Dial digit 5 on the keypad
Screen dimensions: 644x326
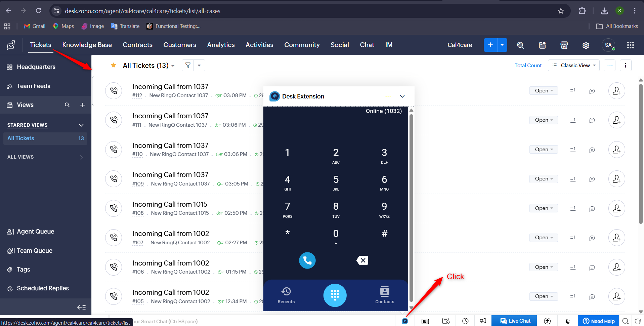tap(336, 182)
